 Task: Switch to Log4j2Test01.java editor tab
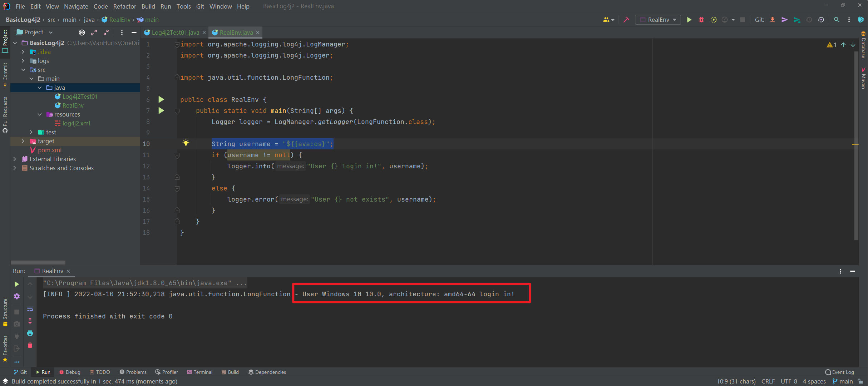point(175,33)
